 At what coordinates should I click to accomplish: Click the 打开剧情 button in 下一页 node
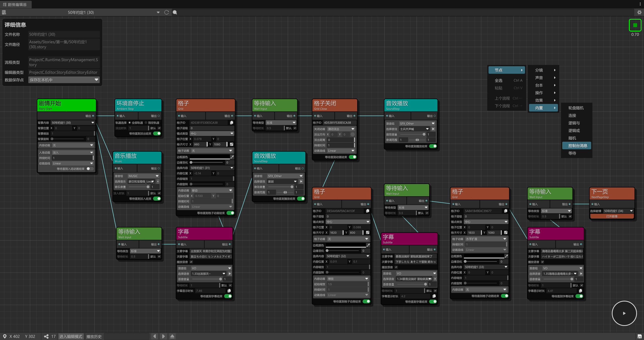point(612,216)
